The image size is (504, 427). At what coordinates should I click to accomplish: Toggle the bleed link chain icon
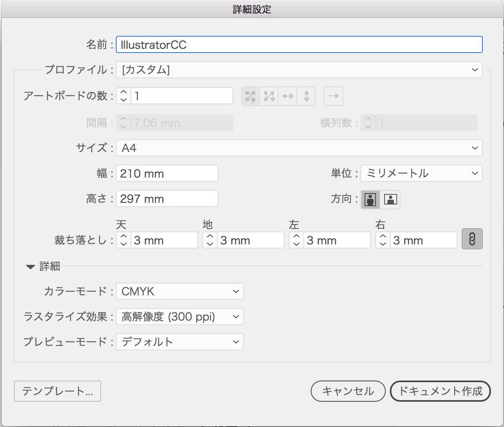coord(472,239)
